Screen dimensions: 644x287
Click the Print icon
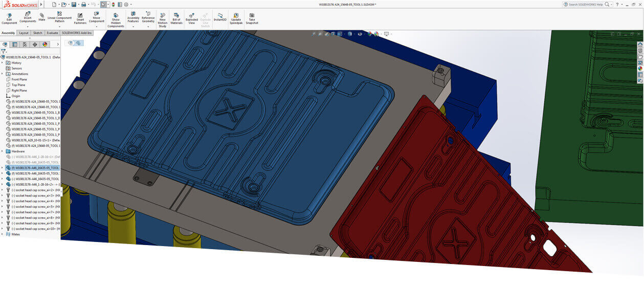tap(83, 4)
